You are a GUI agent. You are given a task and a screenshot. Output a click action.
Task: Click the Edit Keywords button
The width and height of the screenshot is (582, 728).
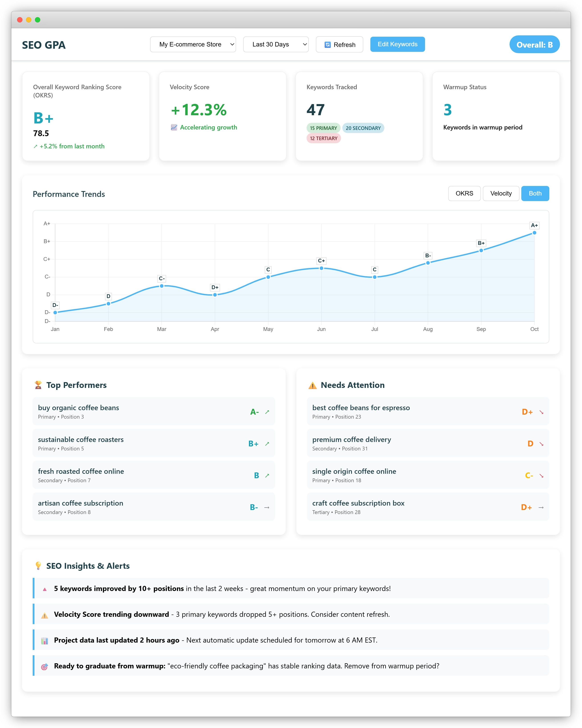click(x=397, y=44)
